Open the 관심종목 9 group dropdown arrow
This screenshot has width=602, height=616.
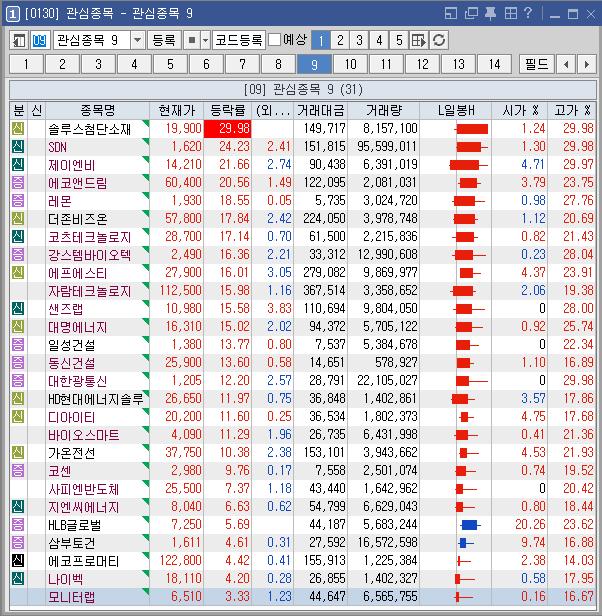(138, 40)
